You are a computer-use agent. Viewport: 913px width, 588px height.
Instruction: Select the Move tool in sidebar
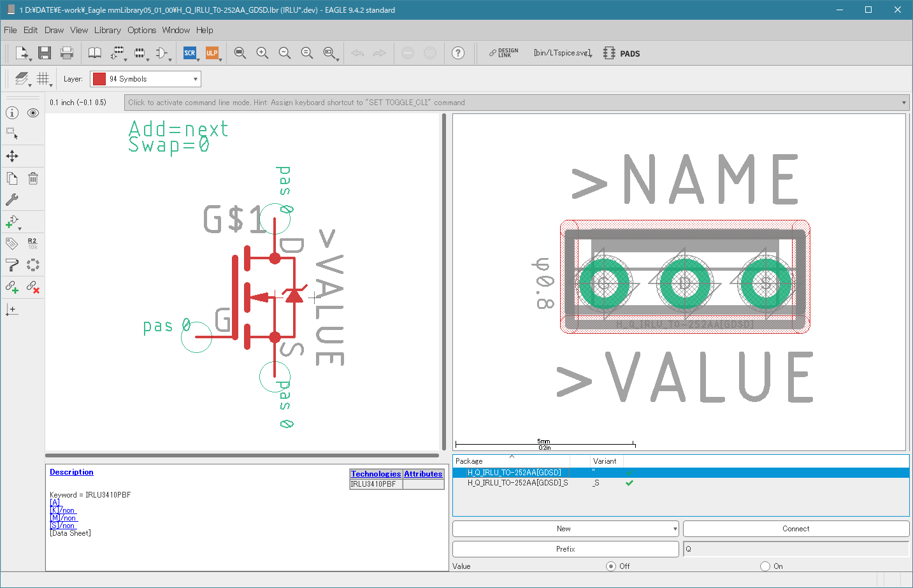tap(12, 156)
